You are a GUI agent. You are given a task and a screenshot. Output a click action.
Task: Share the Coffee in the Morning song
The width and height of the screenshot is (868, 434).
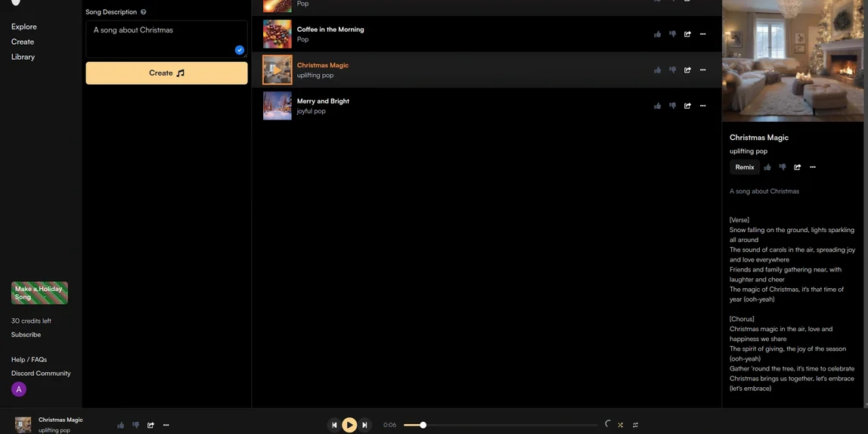tap(687, 34)
